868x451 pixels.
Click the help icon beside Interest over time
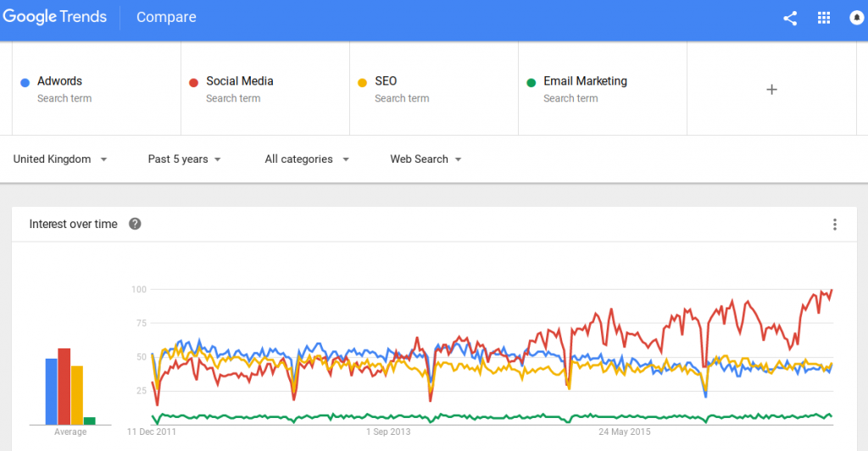[135, 224]
